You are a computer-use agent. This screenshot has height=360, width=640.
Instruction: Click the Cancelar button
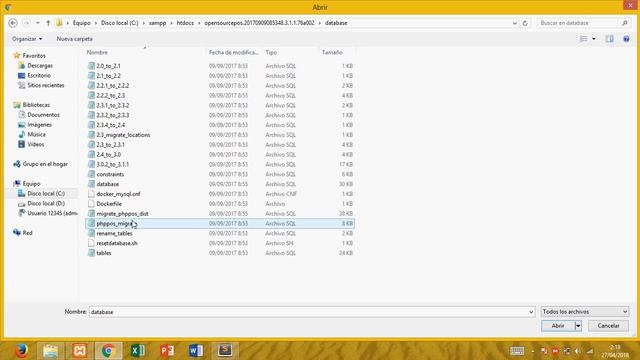[608, 326]
